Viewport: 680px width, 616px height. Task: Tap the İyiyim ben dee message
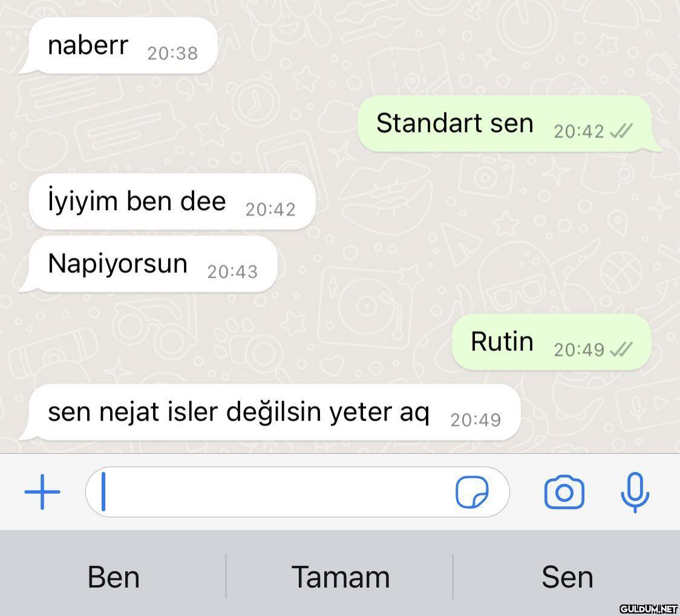172,202
